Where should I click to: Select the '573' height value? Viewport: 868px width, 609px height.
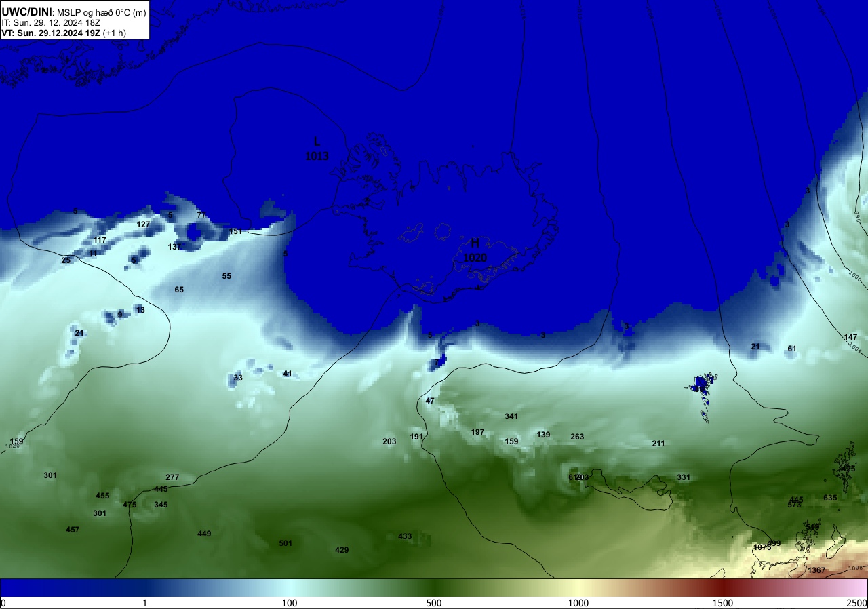tap(794, 505)
